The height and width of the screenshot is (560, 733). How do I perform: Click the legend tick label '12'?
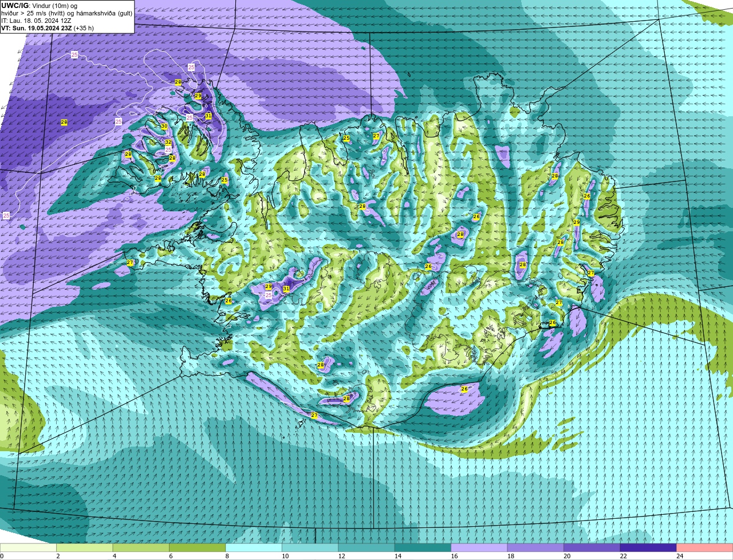tap(341, 556)
